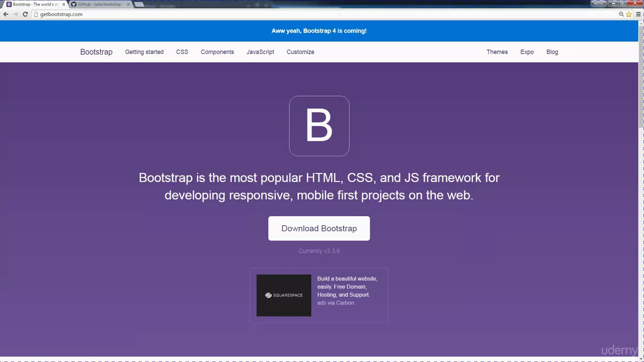Close the GitHub twbs/bootstrap tab
The width and height of the screenshot is (644, 362).
pos(128,4)
